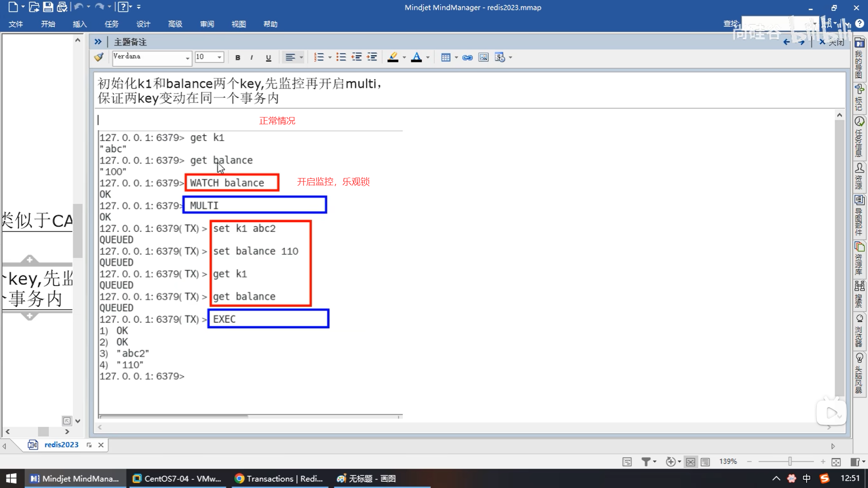Toggle underline formatting
Screen dimensions: 868x488
pyautogui.click(x=269, y=57)
